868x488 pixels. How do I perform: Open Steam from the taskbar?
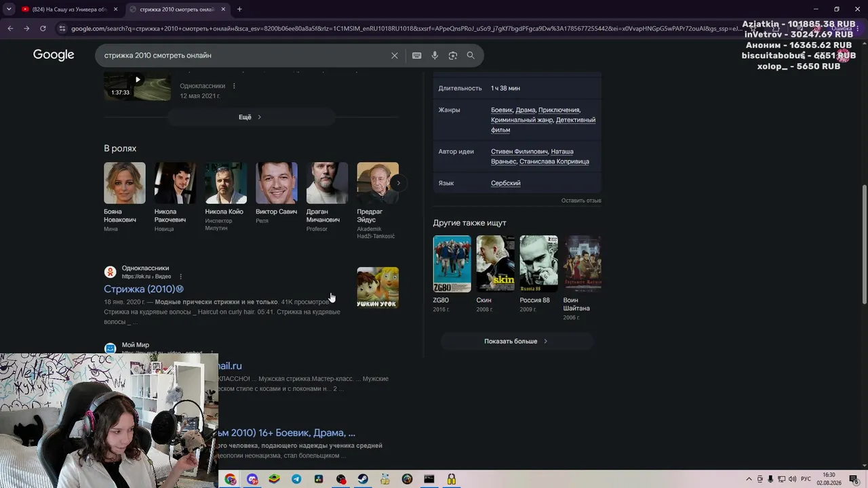point(363,479)
